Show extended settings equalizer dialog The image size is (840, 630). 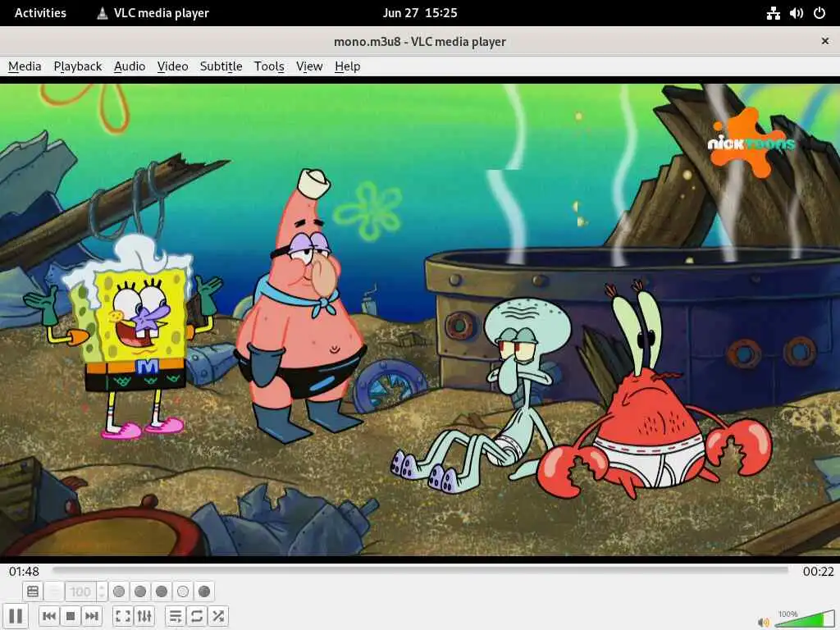[144, 616]
